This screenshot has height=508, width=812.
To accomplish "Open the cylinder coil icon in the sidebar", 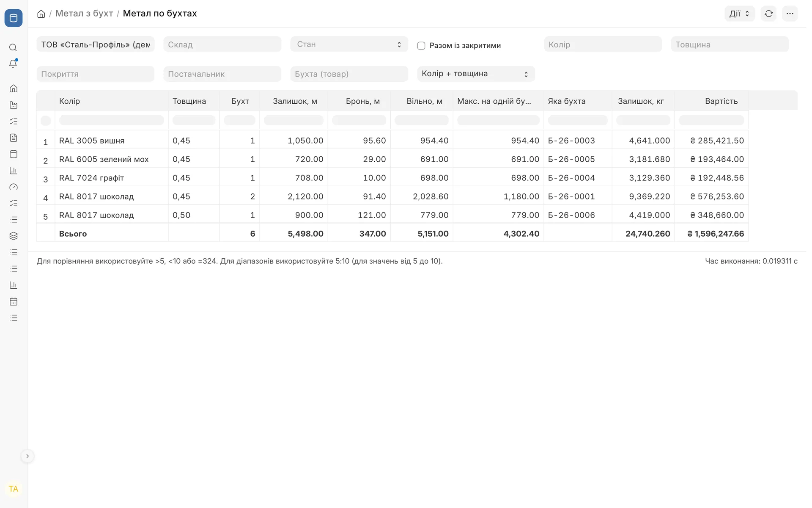I will pyautogui.click(x=14, y=154).
